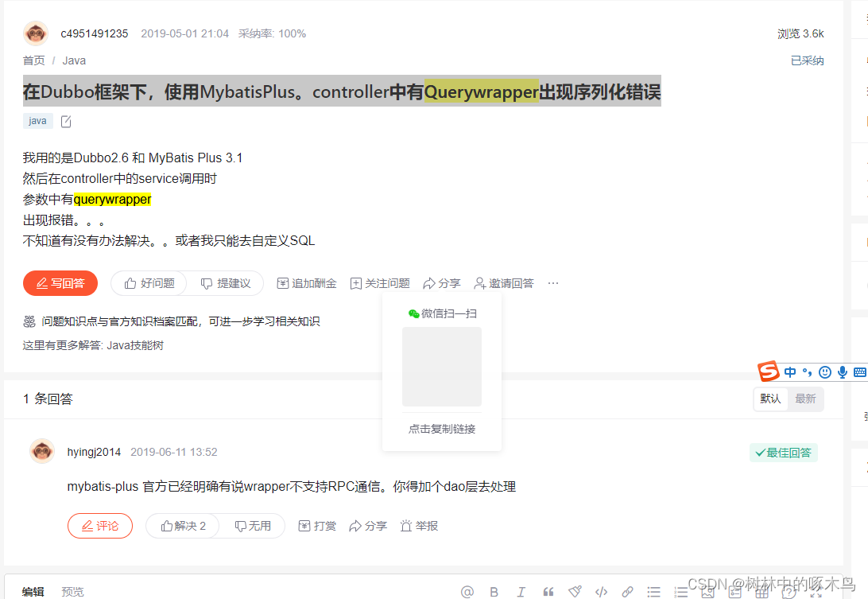This screenshot has width=868, height=599.
Task: Insert ordered list in editor
Action: 681,592
